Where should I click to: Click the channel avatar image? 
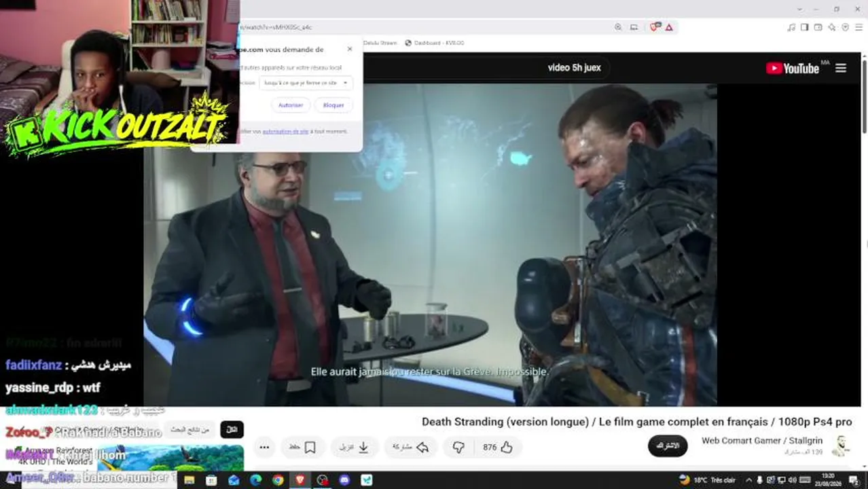[842, 446]
